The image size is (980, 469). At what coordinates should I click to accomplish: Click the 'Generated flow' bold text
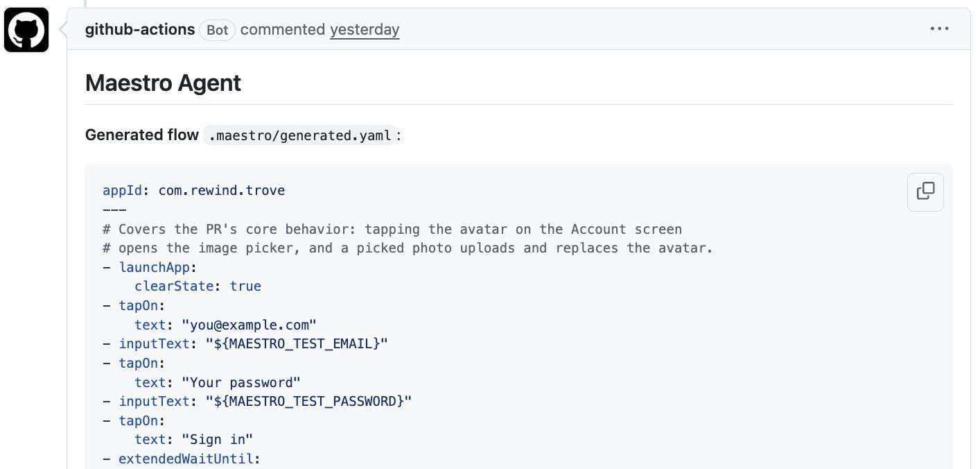click(x=142, y=135)
